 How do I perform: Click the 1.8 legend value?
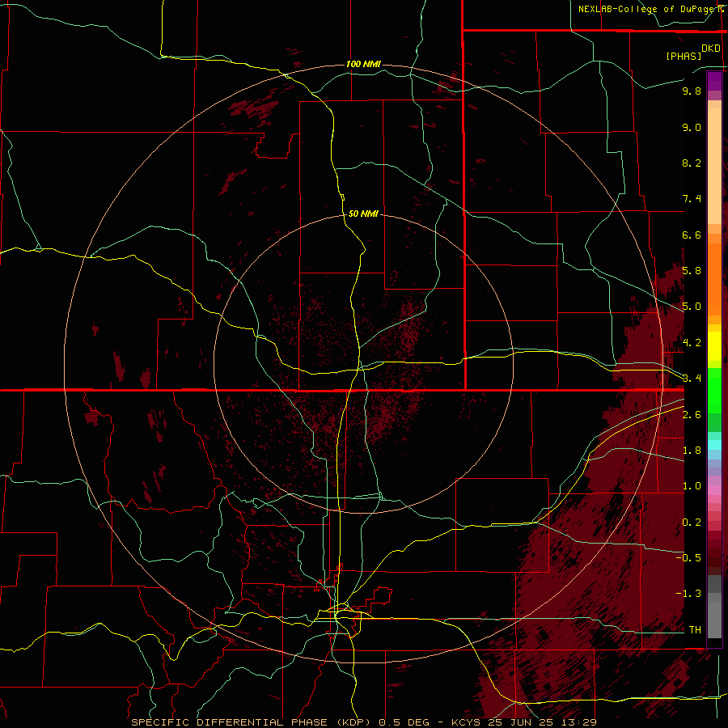click(692, 451)
